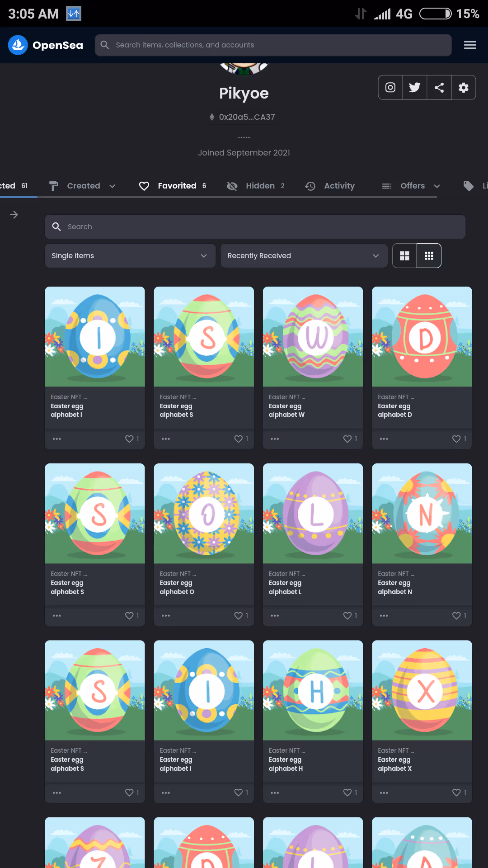Open the hamburger menu in header
The image size is (488, 868).
[470, 45]
